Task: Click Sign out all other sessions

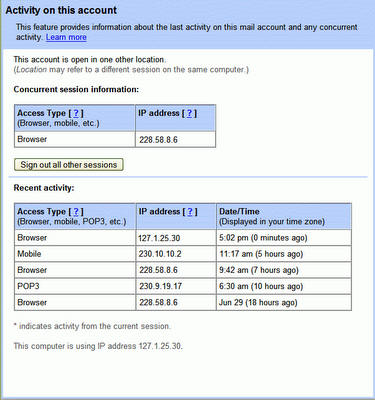Action: (69, 165)
